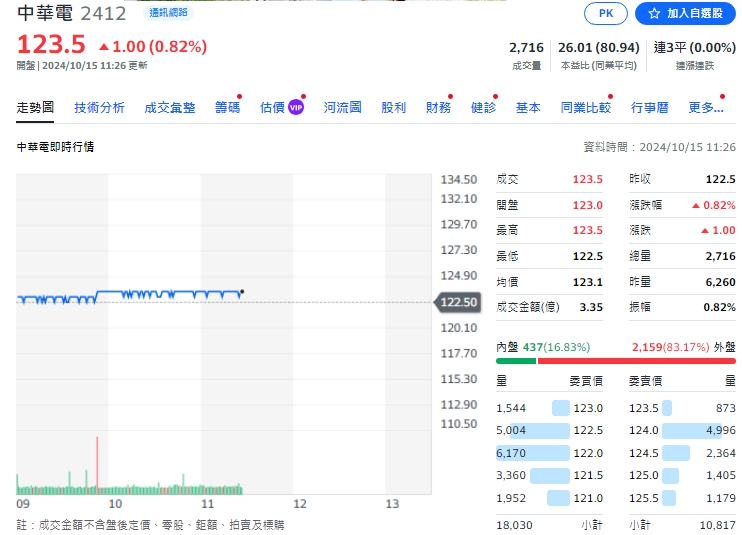Click the star icon in 加入自選股
The width and height of the screenshot is (742, 535).
click(x=654, y=13)
